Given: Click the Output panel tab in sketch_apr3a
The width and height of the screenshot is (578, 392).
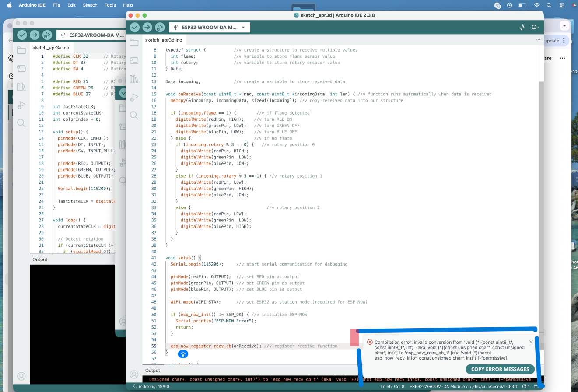Looking at the screenshot, I should [x=40, y=259].
